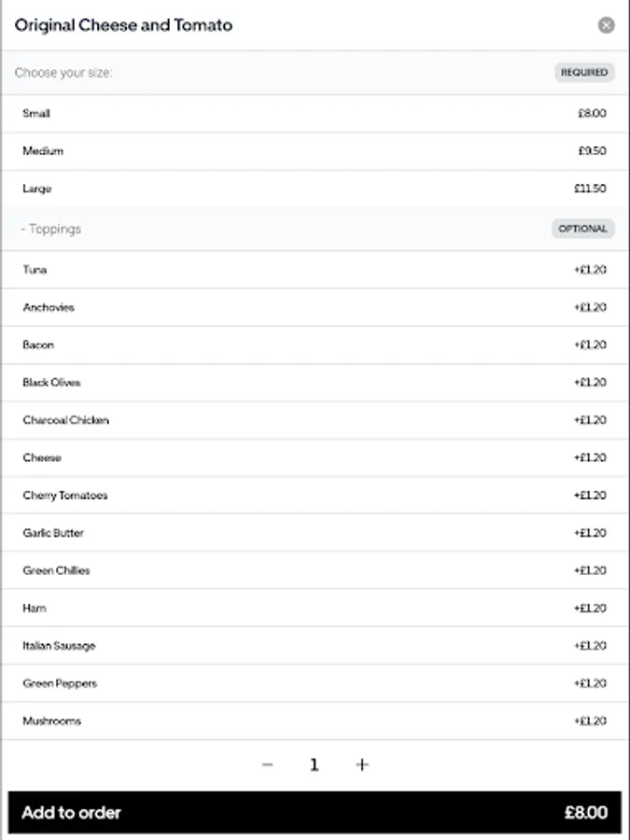Select Cherry Tomatoes topping

point(315,496)
